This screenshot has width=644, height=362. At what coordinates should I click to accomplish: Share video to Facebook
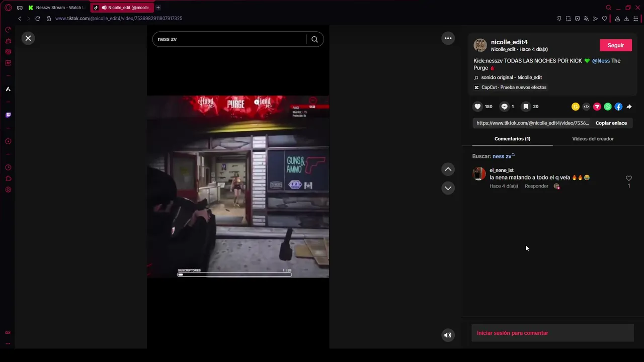618,107
